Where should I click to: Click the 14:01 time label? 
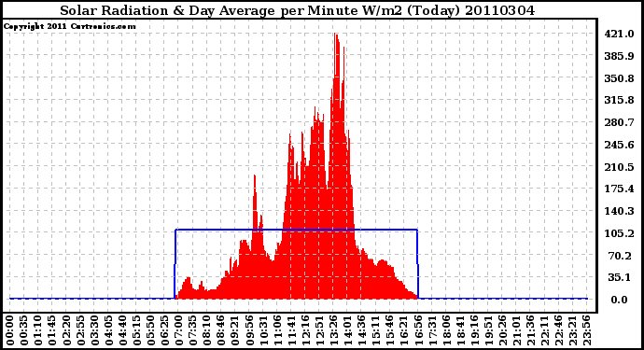(x=347, y=330)
